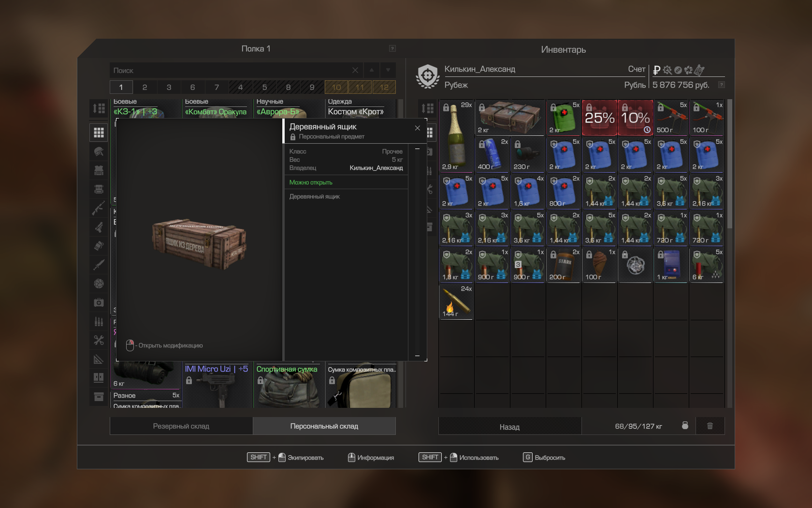The width and height of the screenshot is (812, 508).
Task: Filter shelf by assault rifle icon
Action: pyautogui.click(x=99, y=208)
